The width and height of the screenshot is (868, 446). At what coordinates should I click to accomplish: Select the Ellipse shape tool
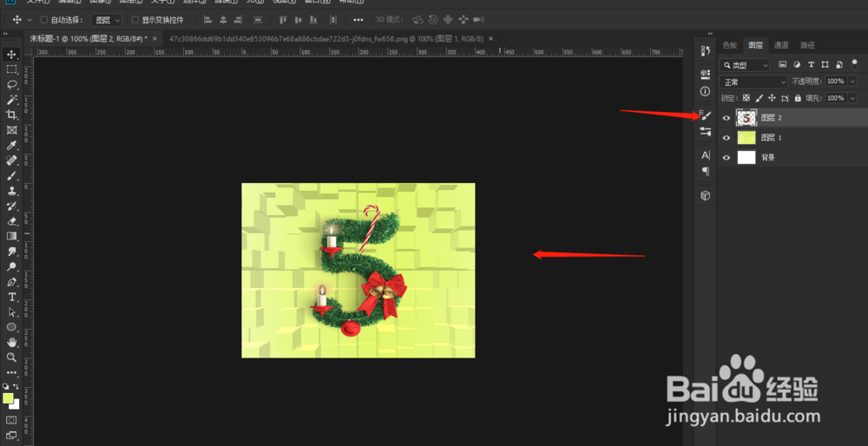coord(11,327)
